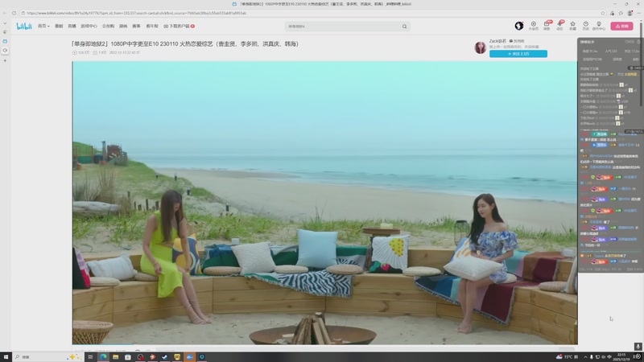Screen dimensions: 644x362
Task: Open the browser profile avatar icon
Action: [x=630, y=13]
